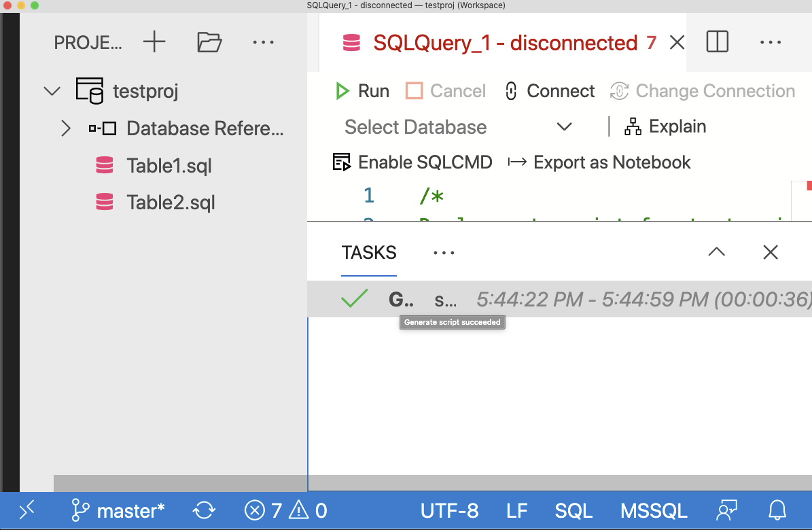
Task: Open the accounts icon in the status bar
Action: pyautogui.click(x=726, y=510)
